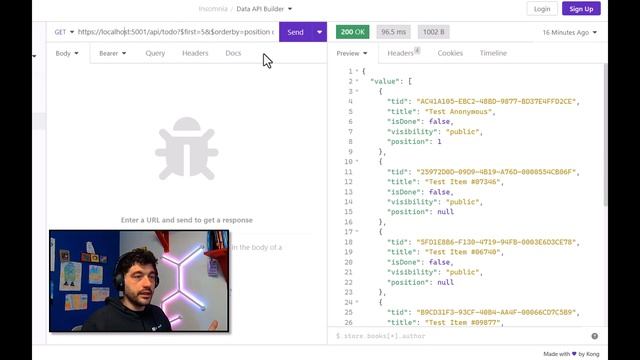Open the 16 Minutes Ago history dropdown
640x360 pixels.
569,32
